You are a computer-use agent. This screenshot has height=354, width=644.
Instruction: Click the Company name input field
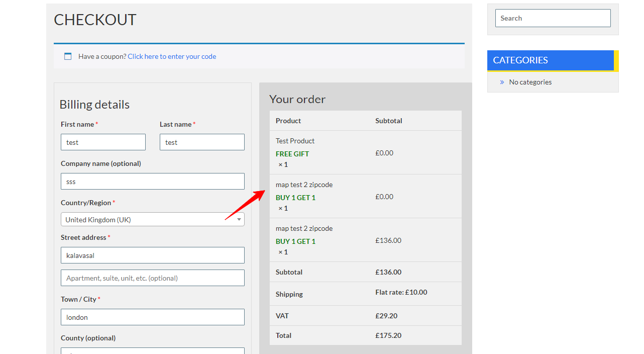153,181
